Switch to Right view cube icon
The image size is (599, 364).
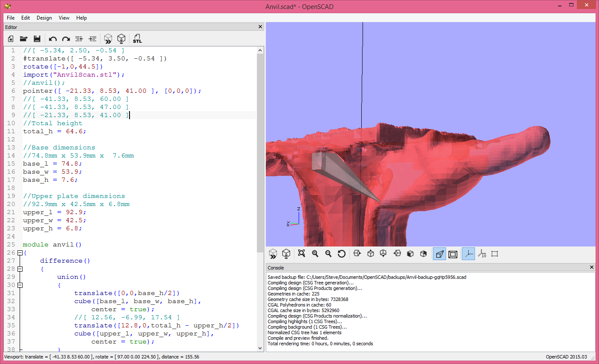(x=357, y=254)
